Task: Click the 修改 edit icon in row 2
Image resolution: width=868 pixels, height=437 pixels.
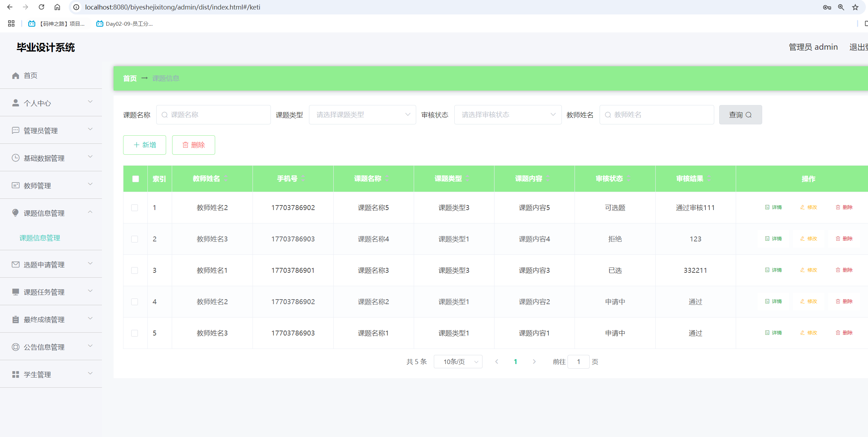Action: [x=802, y=239]
